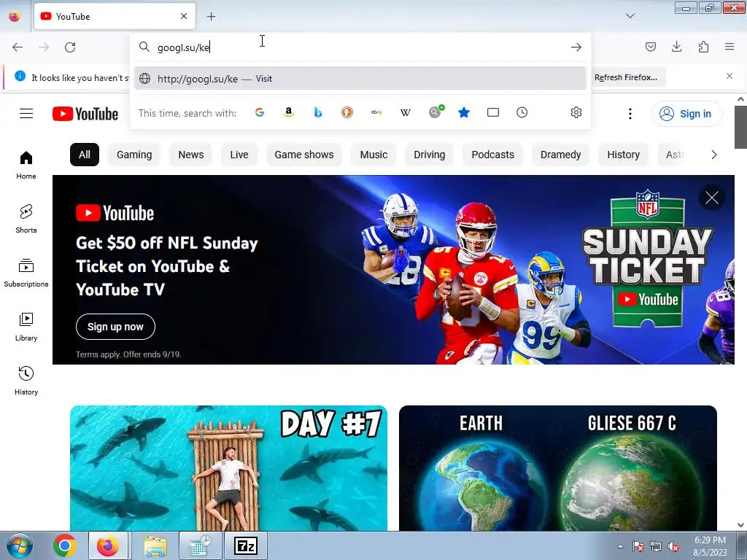This screenshot has height=560, width=747.
Task: Go back with the browser back arrow
Action: [18, 47]
